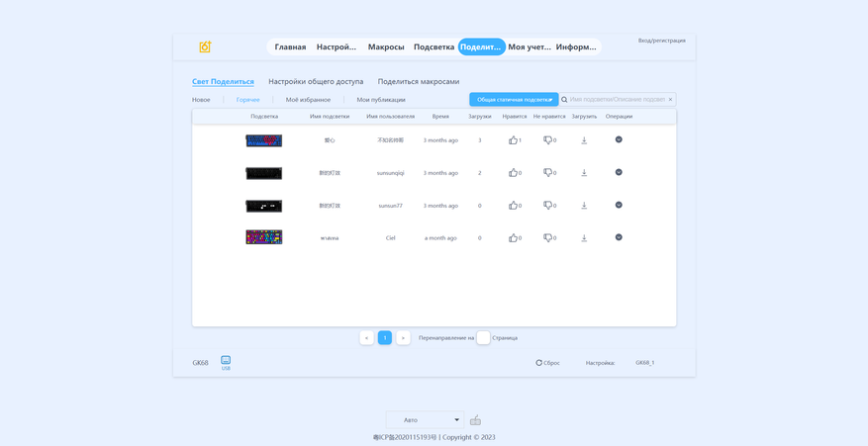
Task: Filter by Горячее
Action: (x=248, y=100)
